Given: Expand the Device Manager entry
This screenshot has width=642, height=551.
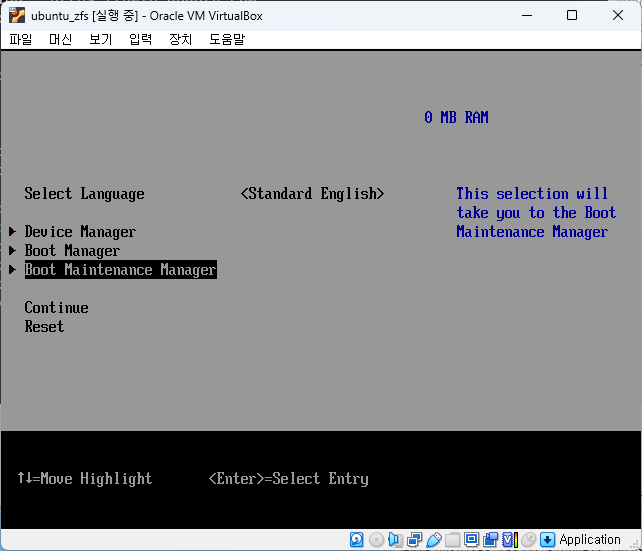Looking at the screenshot, I should pyautogui.click(x=80, y=232).
